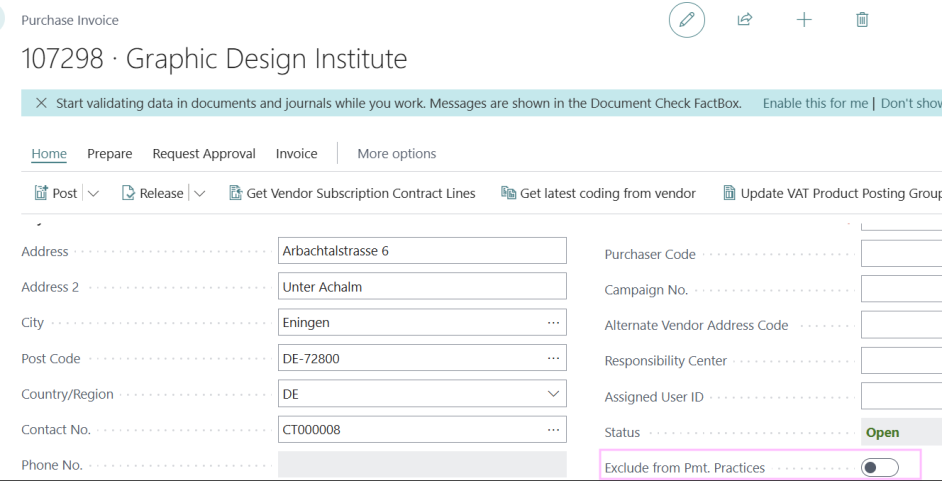Expand the Post dropdown arrow
This screenshot has width=942, height=481.
coord(93,193)
